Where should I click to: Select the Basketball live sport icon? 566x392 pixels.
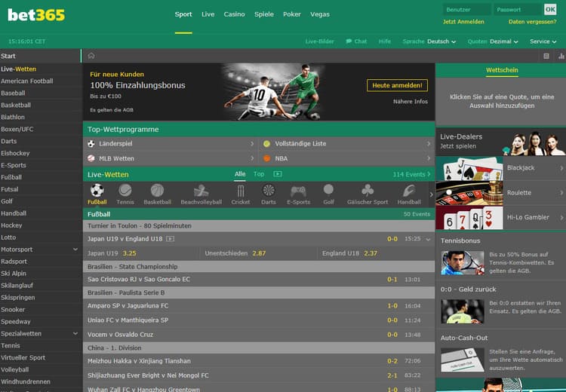[158, 190]
